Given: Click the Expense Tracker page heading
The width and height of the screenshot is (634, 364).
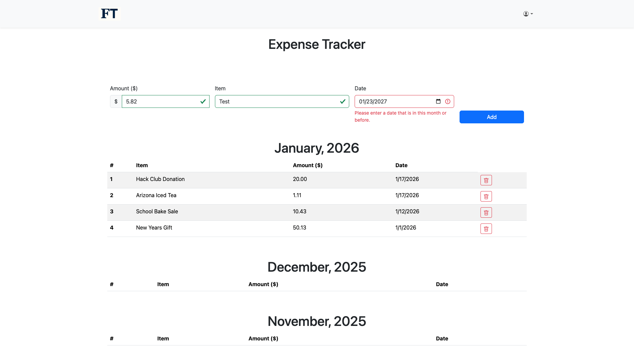Looking at the screenshot, I should [x=316, y=44].
